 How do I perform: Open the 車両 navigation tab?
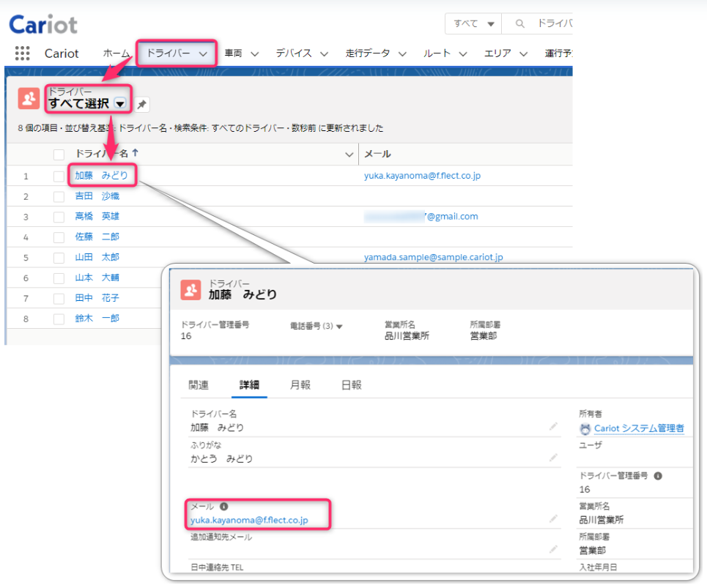pos(234,53)
